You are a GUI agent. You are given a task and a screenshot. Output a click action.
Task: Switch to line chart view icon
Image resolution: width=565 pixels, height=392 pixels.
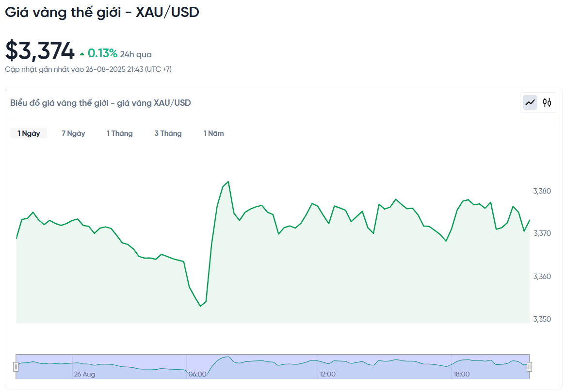click(x=530, y=103)
